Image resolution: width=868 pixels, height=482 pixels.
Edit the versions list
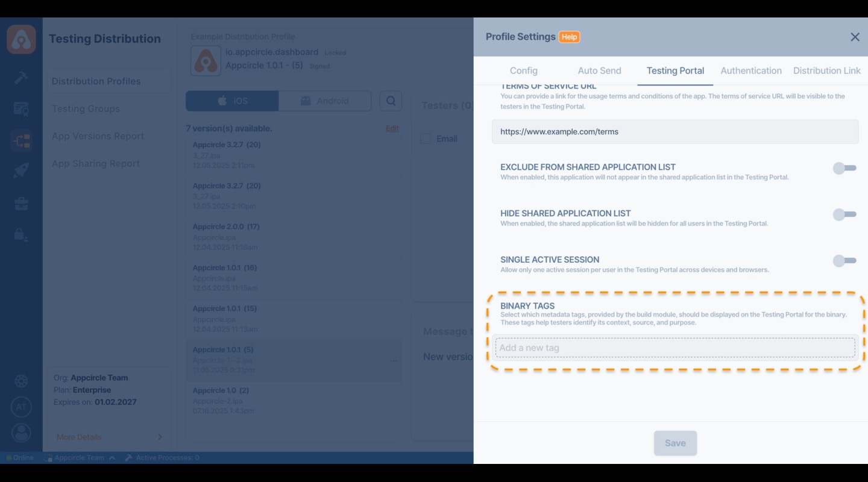point(392,128)
